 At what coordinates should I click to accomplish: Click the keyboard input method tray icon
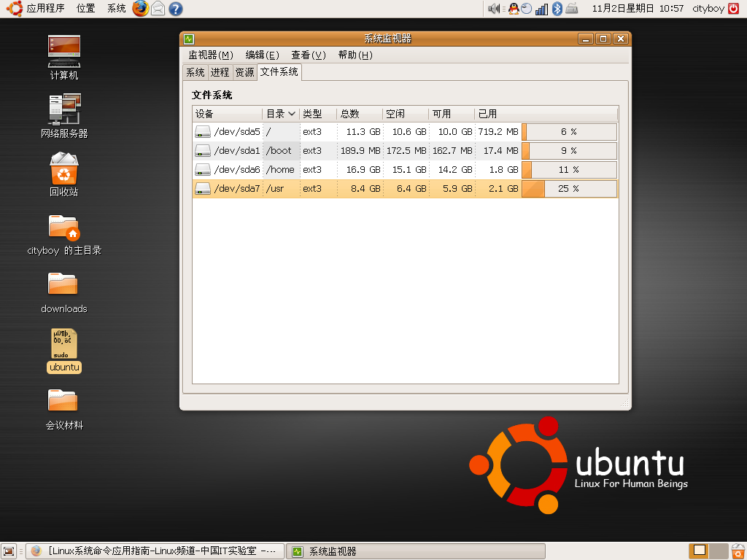click(572, 9)
